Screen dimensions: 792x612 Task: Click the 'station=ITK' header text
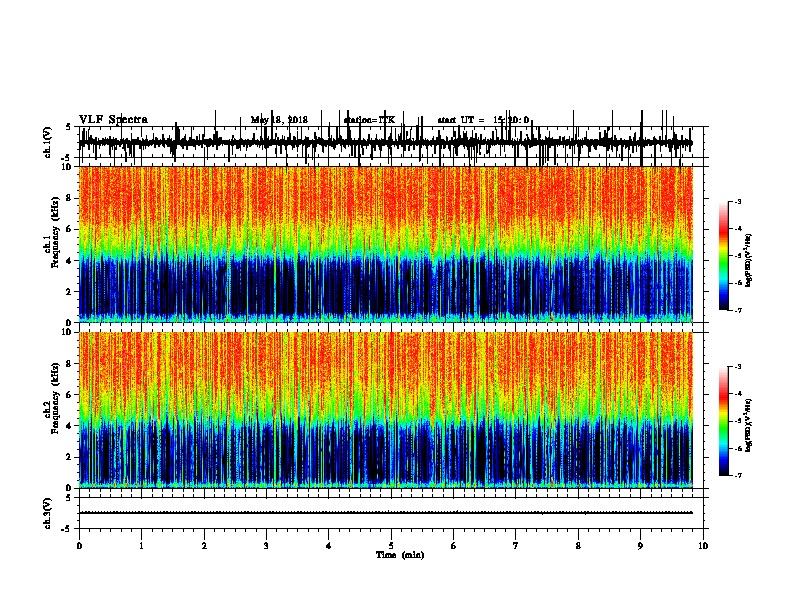pos(369,120)
